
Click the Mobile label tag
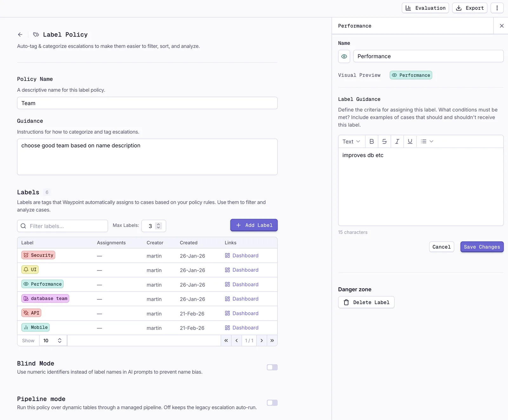click(36, 327)
